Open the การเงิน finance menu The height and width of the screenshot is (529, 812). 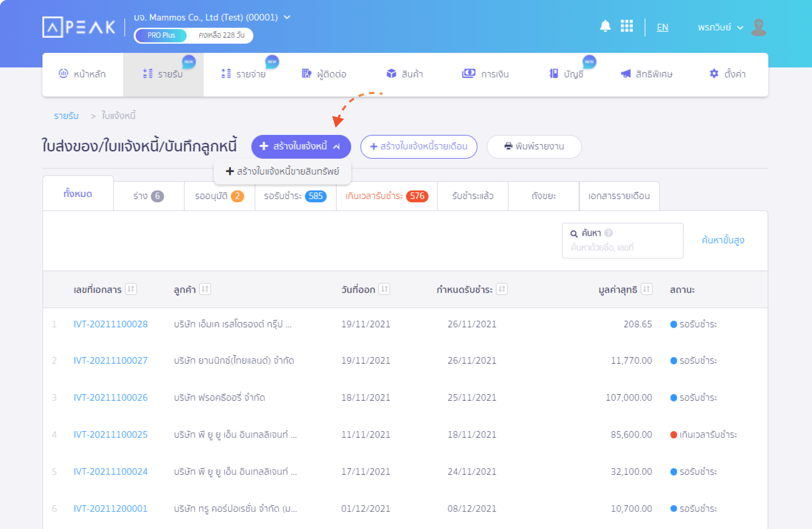[485, 74]
